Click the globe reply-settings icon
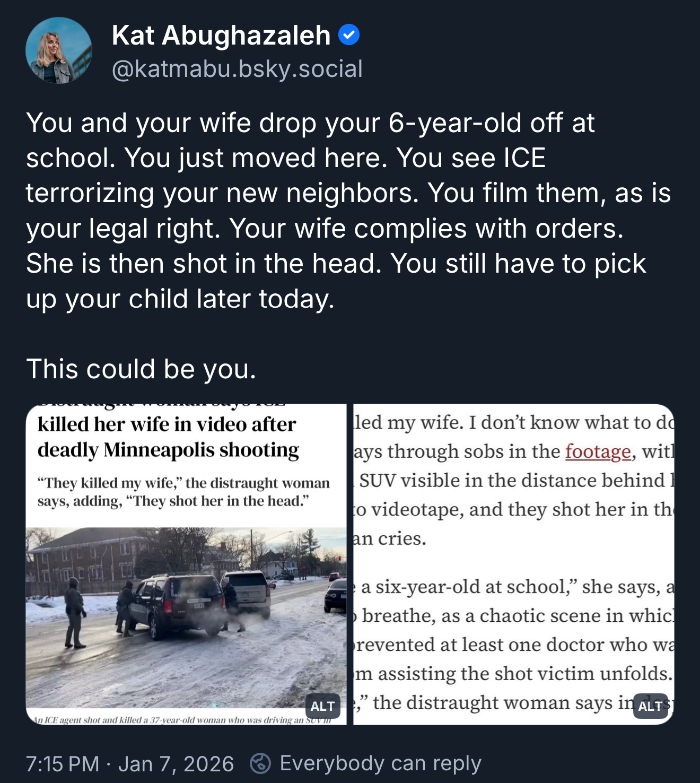 coord(260,763)
